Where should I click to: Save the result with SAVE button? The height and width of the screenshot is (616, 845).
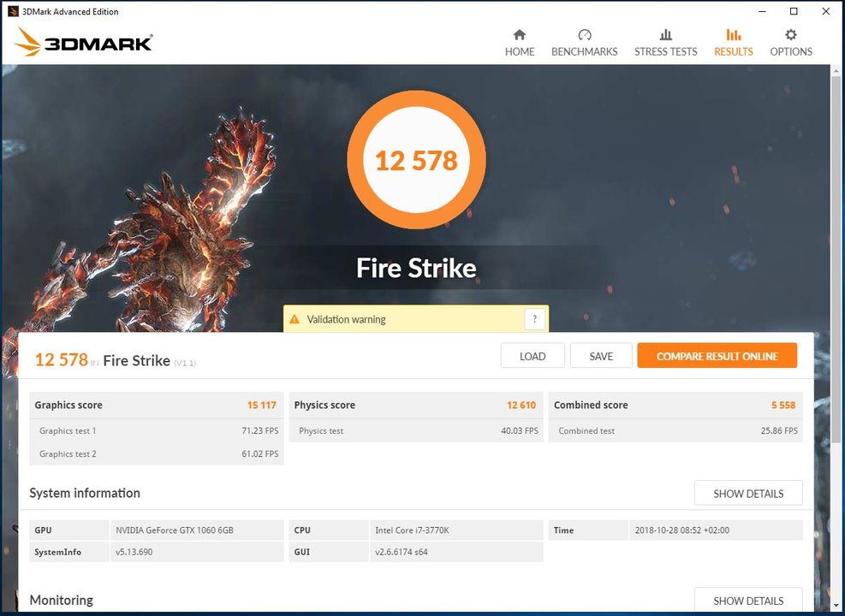point(601,356)
